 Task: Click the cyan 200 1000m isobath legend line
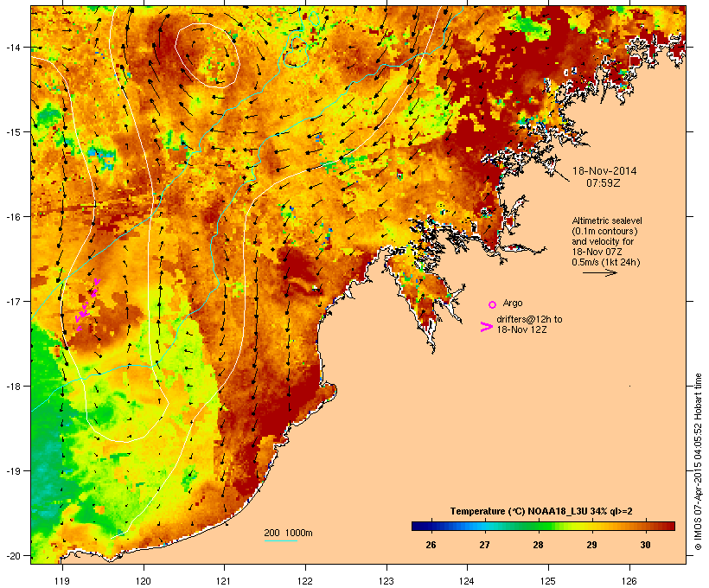(x=281, y=540)
